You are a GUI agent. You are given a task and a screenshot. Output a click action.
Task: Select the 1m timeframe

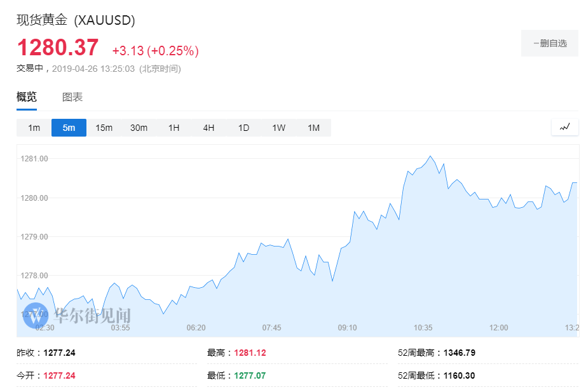click(34, 128)
